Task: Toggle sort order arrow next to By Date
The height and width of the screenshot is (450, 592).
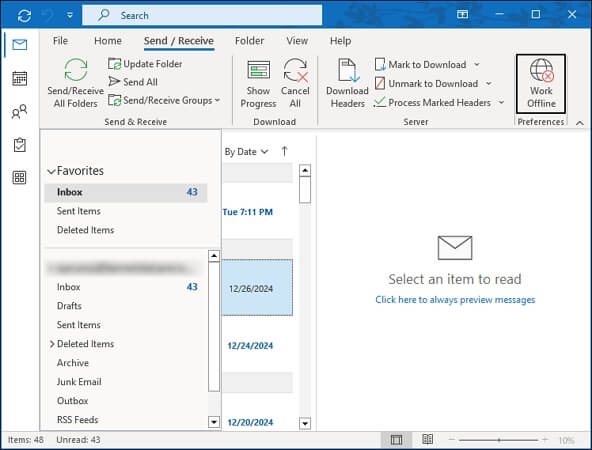Action: click(285, 151)
